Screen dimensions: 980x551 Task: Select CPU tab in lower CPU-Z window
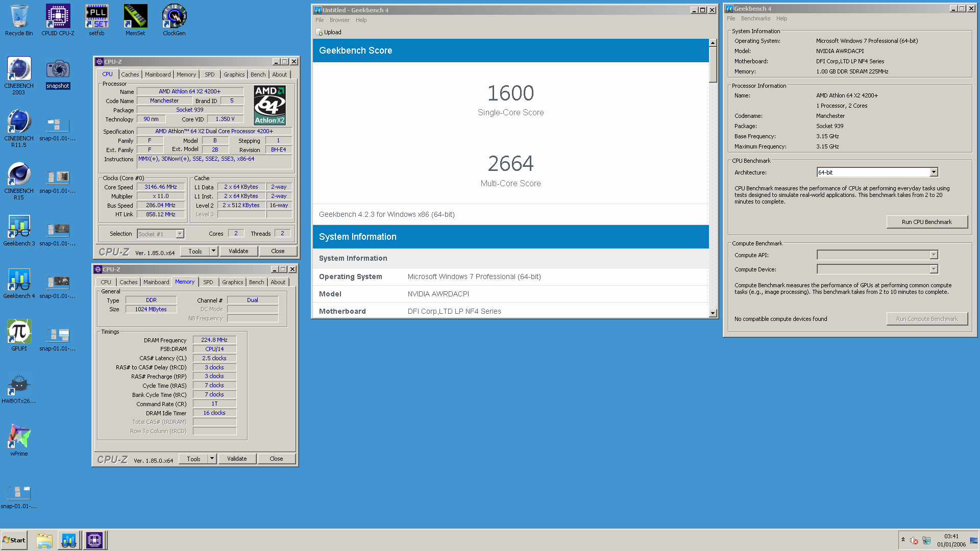106,282
